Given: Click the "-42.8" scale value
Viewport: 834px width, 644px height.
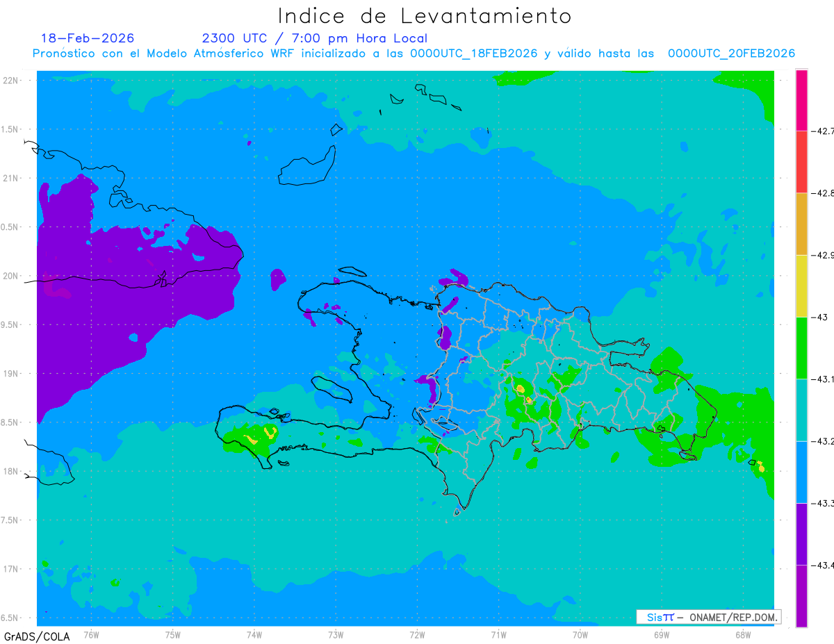Looking at the screenshot, I should (822, 193).
